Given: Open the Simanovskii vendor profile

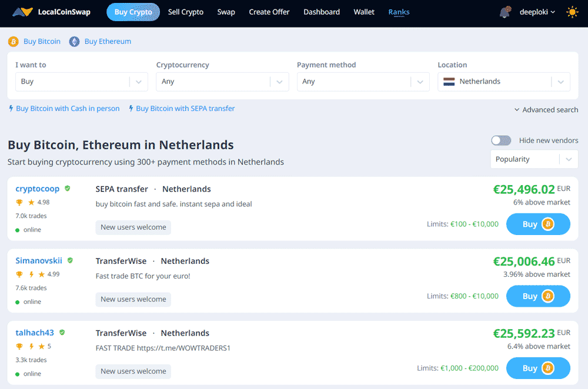Looking at the screenshot, I should pyautogui.click(x=39, y=260).
